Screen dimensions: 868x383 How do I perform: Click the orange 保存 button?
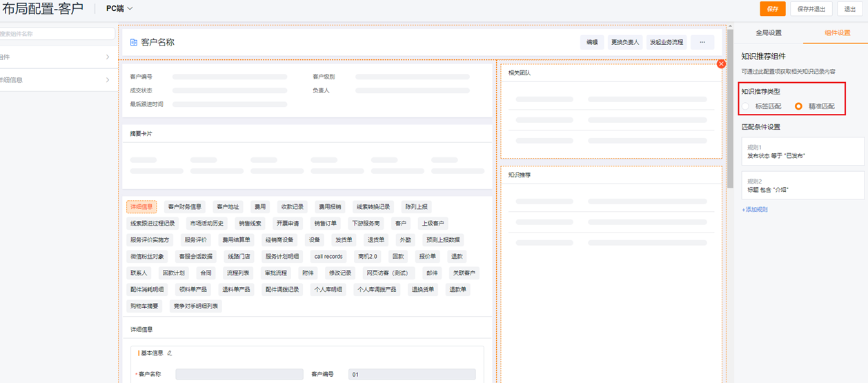click(x=772, y=9)
